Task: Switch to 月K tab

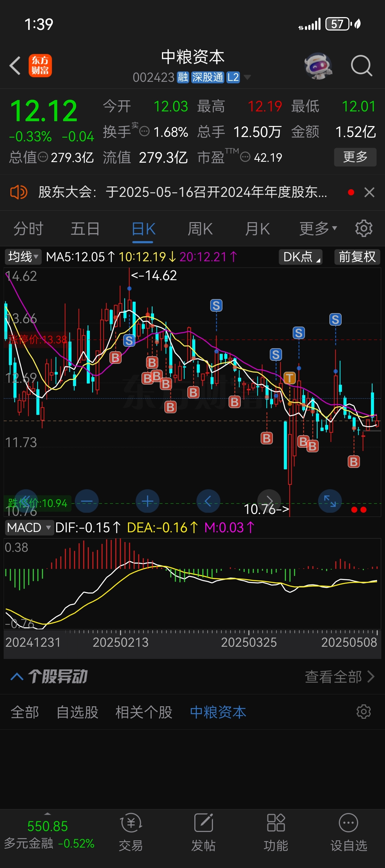Action: point(258,229)
